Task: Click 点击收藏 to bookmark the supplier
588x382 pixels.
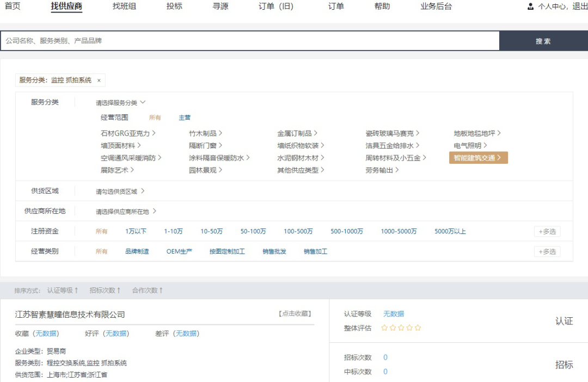Action: click(295, 314)
